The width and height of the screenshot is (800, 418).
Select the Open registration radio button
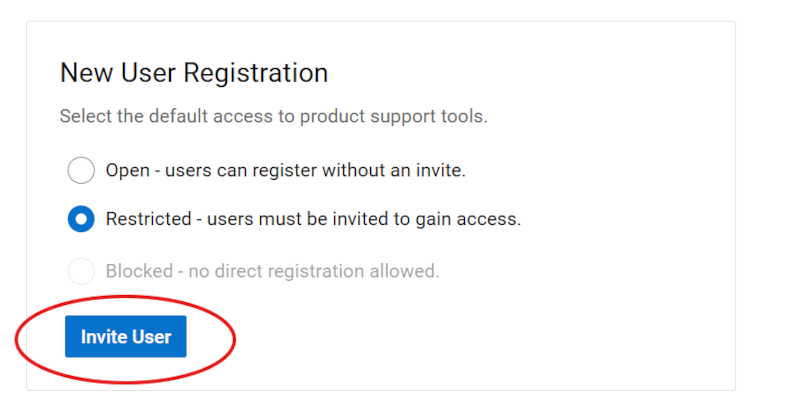click(x=81, y=170)
